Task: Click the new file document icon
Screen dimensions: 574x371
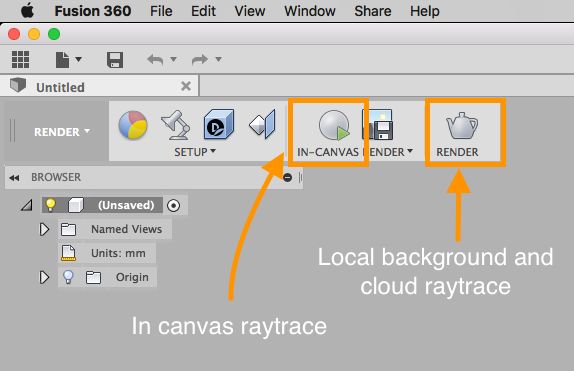Action: click(62, 59)
